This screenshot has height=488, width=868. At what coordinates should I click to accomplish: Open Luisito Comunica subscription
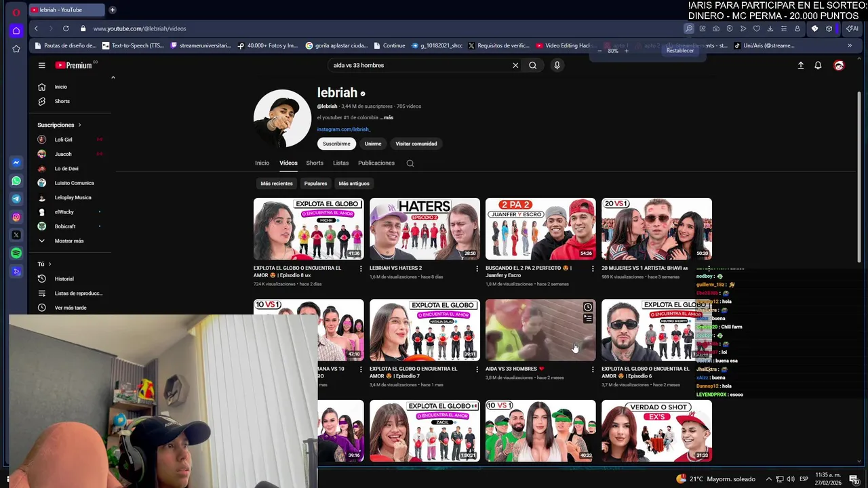(74, 183)
